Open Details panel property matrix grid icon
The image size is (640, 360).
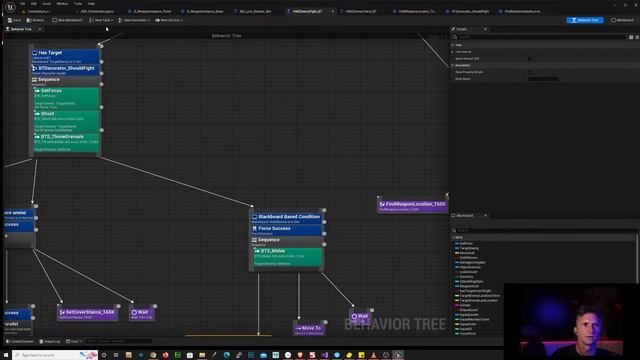(x=631, y=37)
